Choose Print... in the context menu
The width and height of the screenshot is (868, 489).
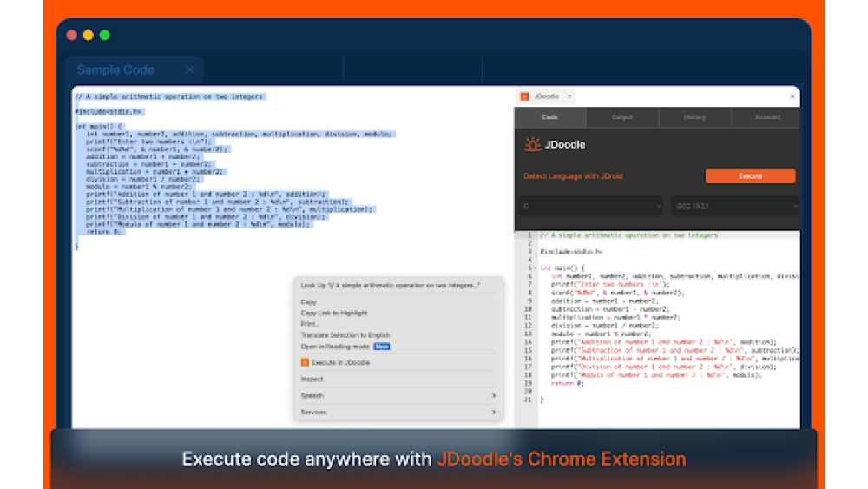(310, 324)
